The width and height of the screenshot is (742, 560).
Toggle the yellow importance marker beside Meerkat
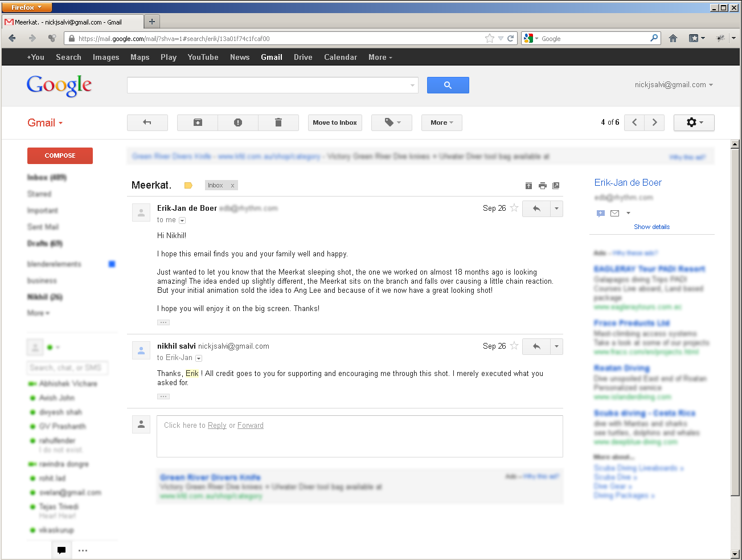point(188,186)
